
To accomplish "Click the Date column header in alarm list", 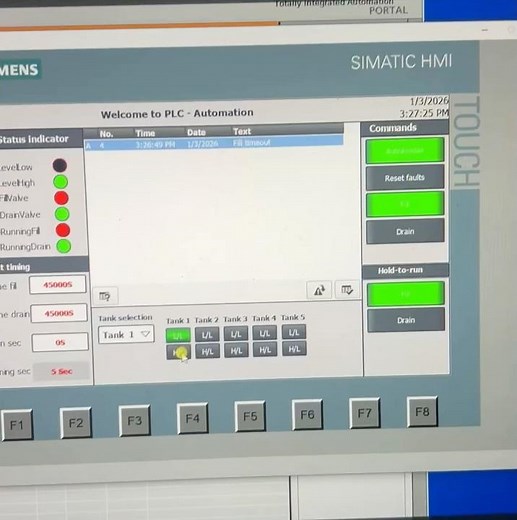I will pyautogui.click(x=196, y=132).
